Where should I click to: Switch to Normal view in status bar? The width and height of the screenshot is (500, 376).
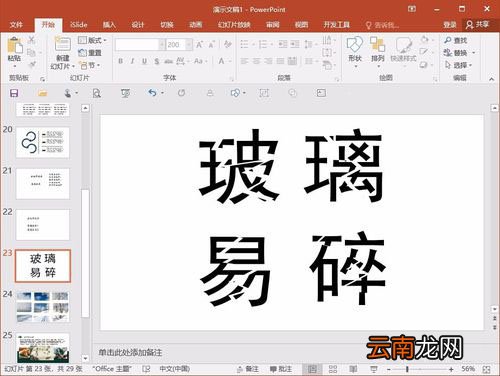click(312, 369)
